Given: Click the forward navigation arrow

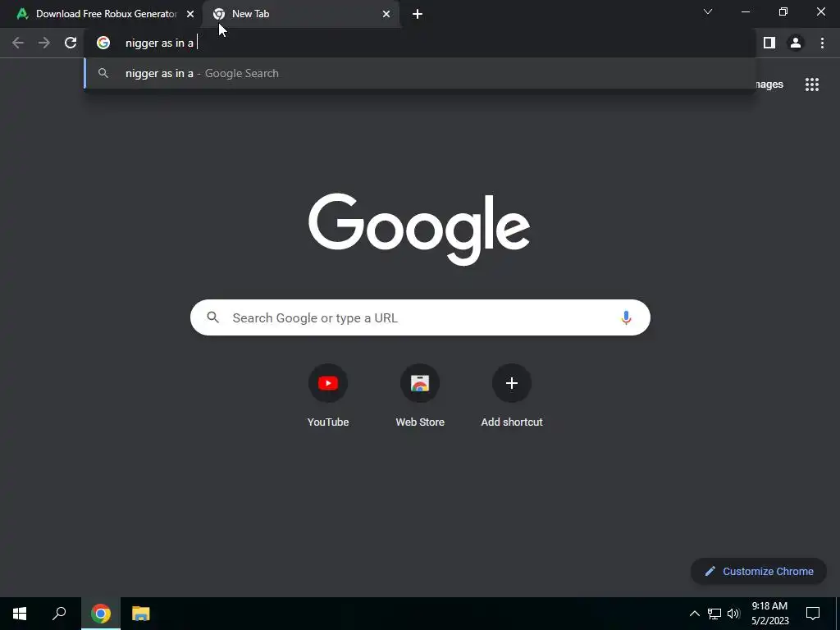Looking at the screenshot, I should 44,43.
